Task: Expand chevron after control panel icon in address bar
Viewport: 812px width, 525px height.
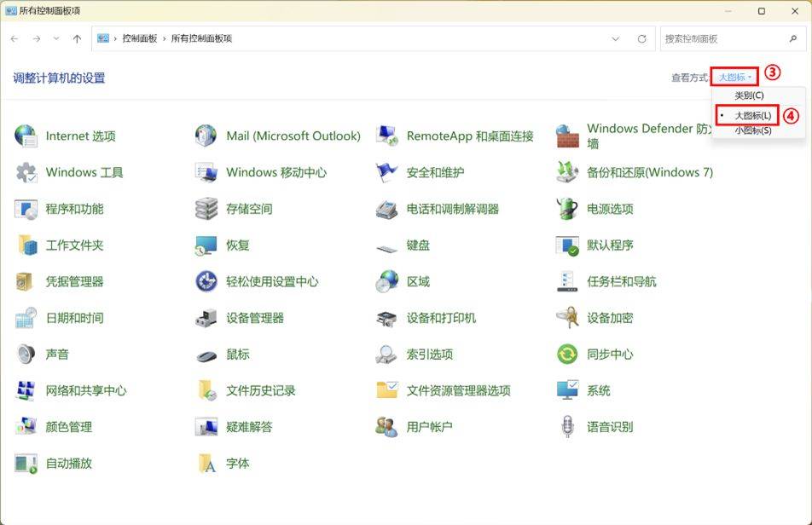Action: (115, 38)
